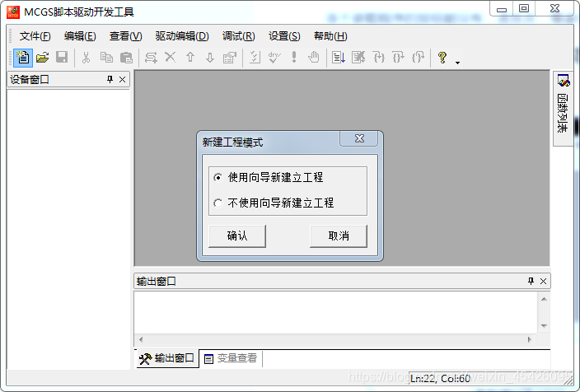Screen dimensions: 580x392
Task: Open the toolbar options dropdown arrow
Action: click(457, 63)
